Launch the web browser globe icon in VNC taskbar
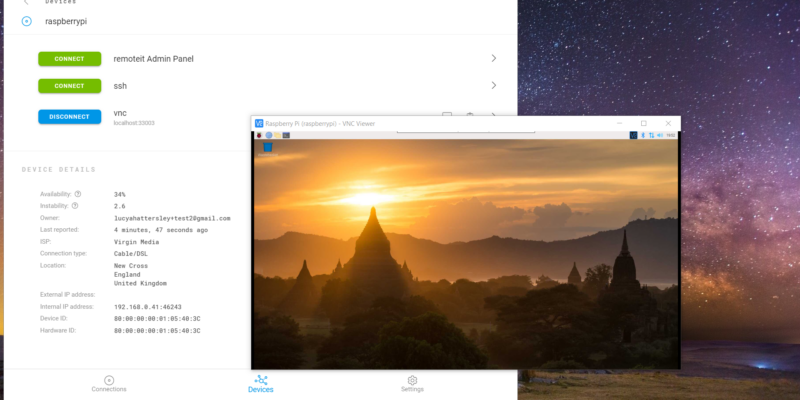The width and height of the screenshot is (800, 400). coord(269,135)
